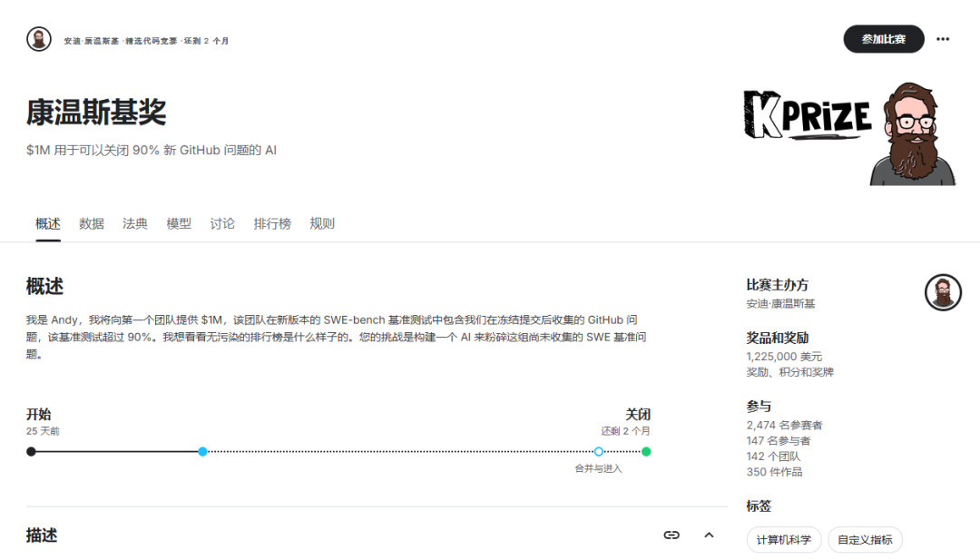This screenshot has width=980, height=560.
Task: Click the host avatar beside the header breadcrumb
Action: point(39,39)
